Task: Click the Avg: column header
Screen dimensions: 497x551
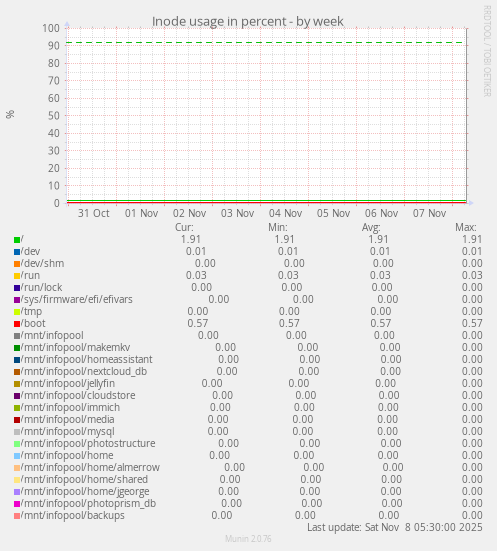Action: point(371,227)
